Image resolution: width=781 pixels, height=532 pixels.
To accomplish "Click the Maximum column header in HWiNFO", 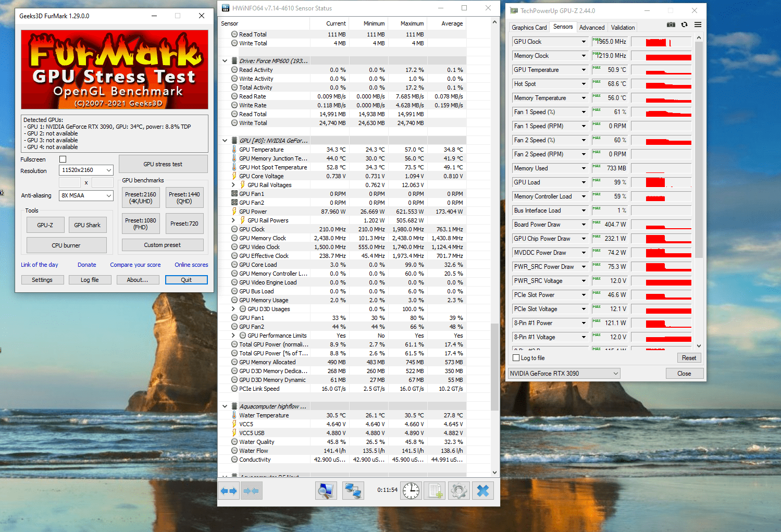I will [407, 23].
